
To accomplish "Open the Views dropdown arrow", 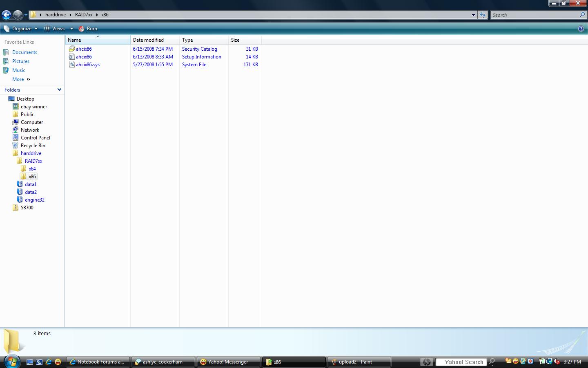I will click(71, 29).
